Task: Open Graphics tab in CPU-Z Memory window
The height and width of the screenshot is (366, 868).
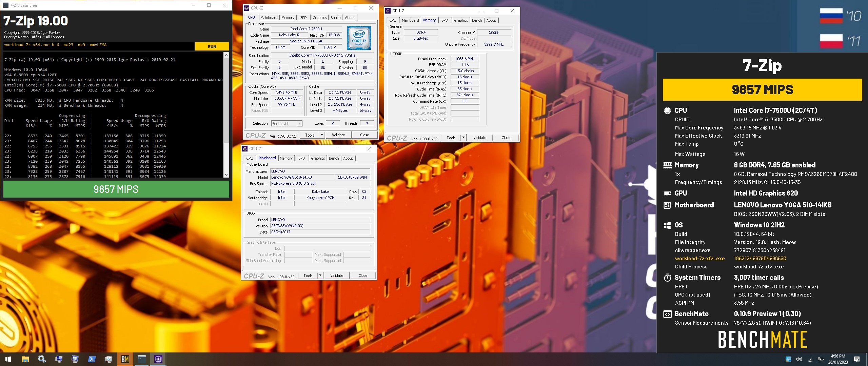Action: pyautogui.click(x=461, y=20)
